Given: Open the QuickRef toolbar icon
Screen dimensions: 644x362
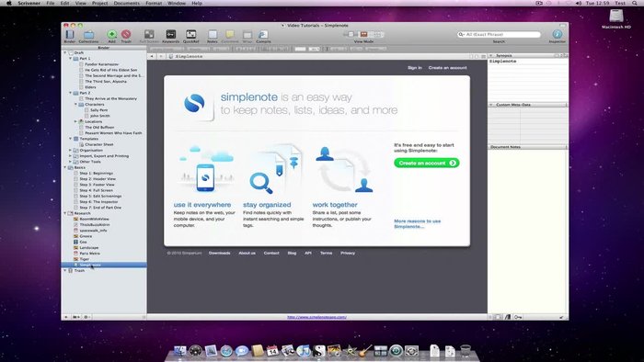Looking at the screenshot, I should [191, 34].
